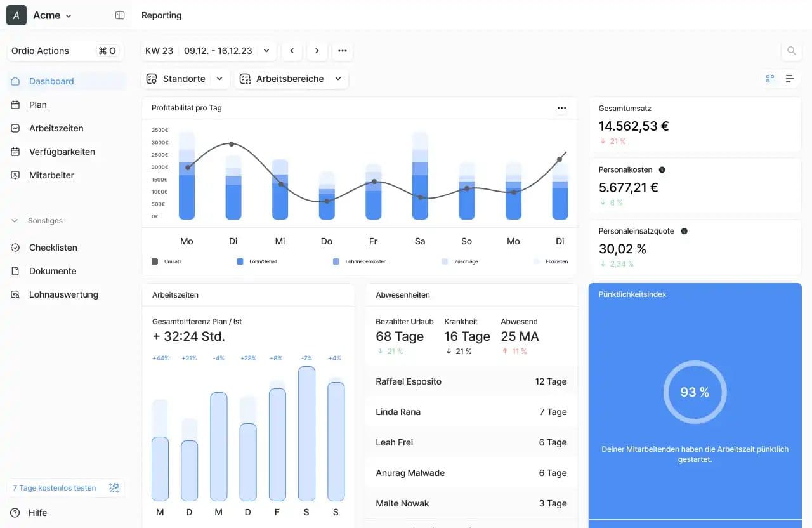The height and width of the screenshot is (528, 812).
Task: Click 7 Tage kostenlos testen
Action: (55, 488)
